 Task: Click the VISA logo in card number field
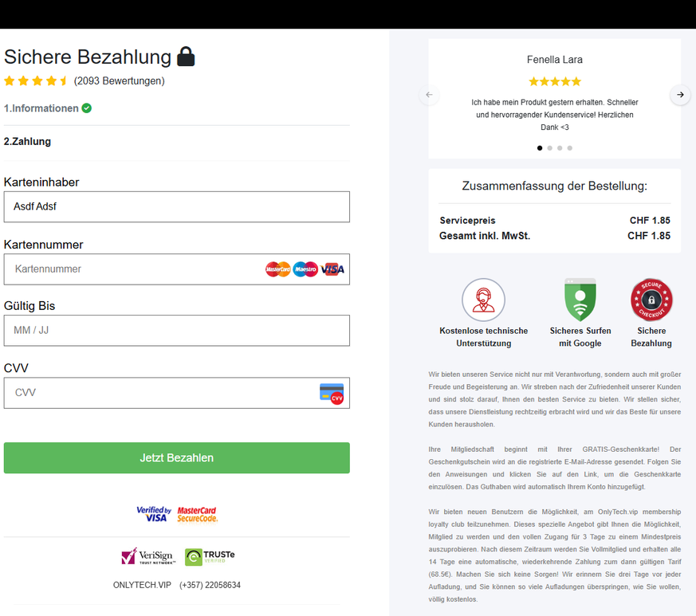point(332,269)
